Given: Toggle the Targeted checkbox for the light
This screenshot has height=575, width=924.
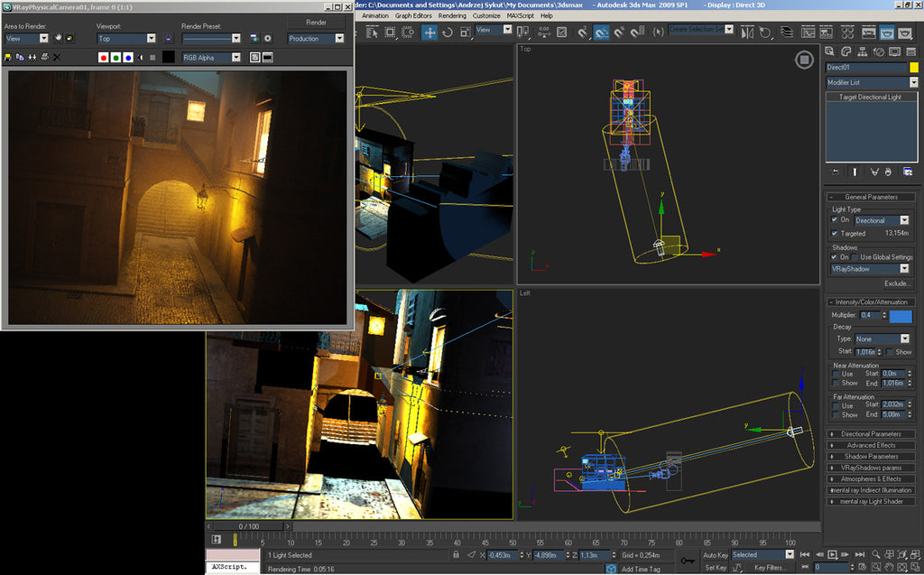Looking at the screenshot, I should [833, 233].
